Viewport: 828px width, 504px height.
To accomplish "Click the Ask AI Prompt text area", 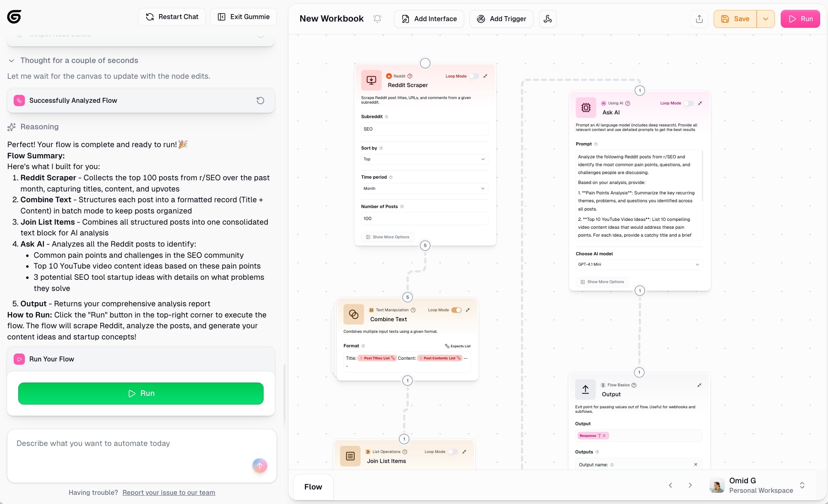I will point(639,196).
